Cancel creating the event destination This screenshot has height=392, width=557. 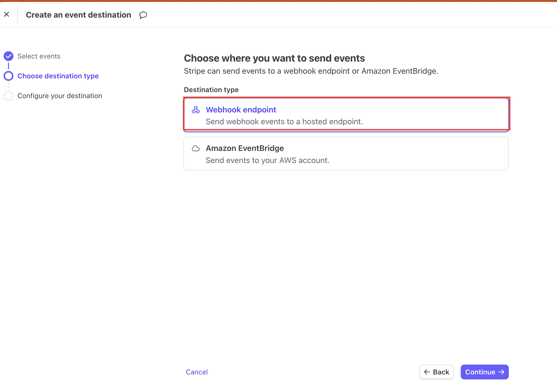pos(197,372)
